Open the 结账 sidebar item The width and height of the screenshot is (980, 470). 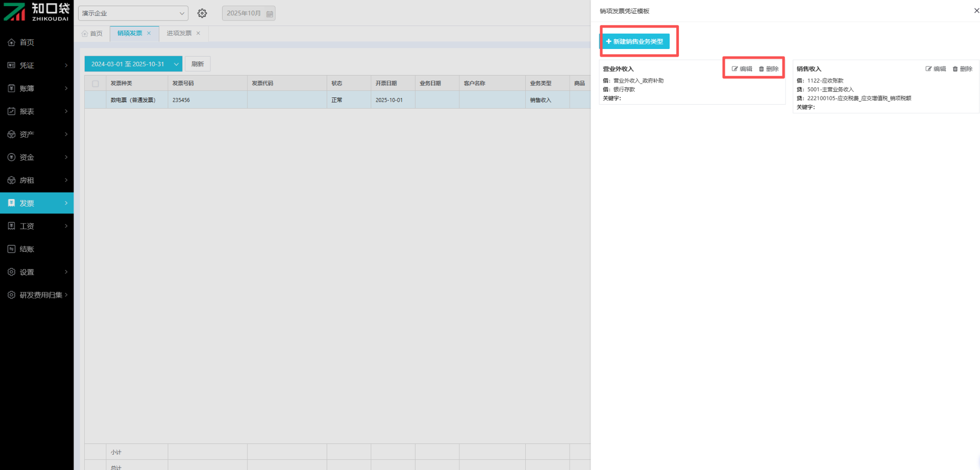pos(27,249)
